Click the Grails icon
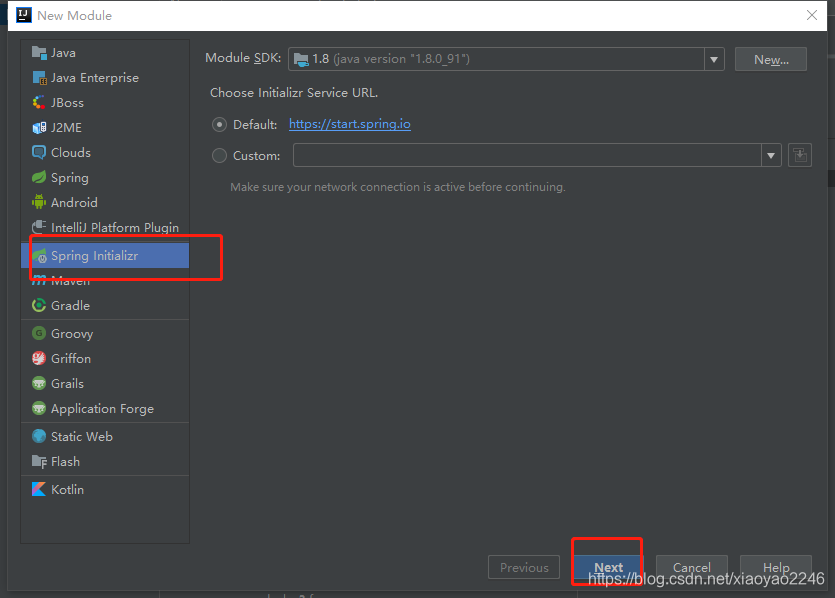The width and height of the screenshot is (835, 598). [x=39, y=383]
